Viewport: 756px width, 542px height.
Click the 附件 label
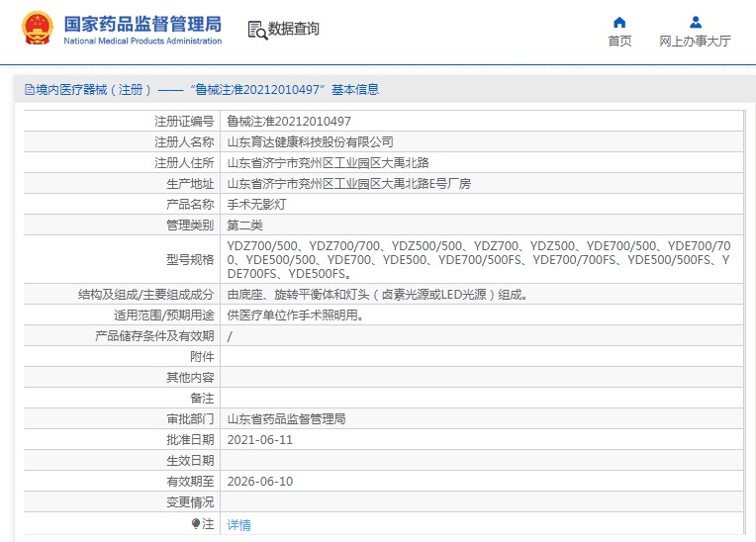(x=202, y=356)
